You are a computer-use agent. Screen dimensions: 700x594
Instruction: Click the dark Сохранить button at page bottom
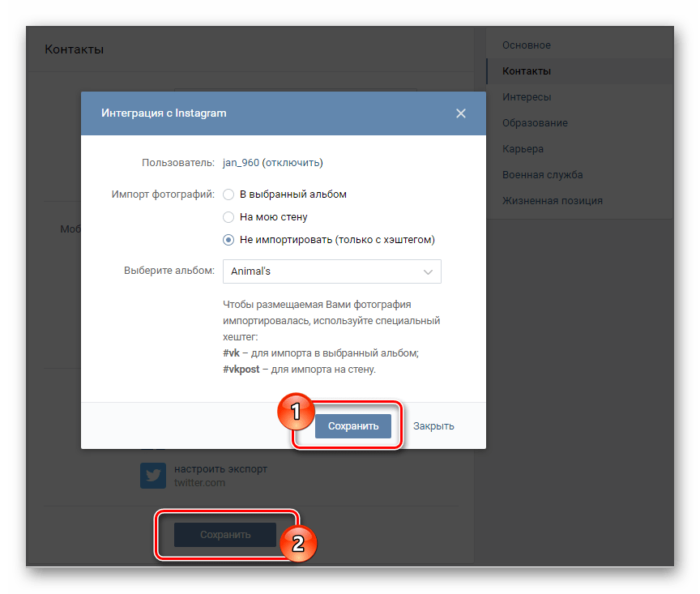coord(225,535)
